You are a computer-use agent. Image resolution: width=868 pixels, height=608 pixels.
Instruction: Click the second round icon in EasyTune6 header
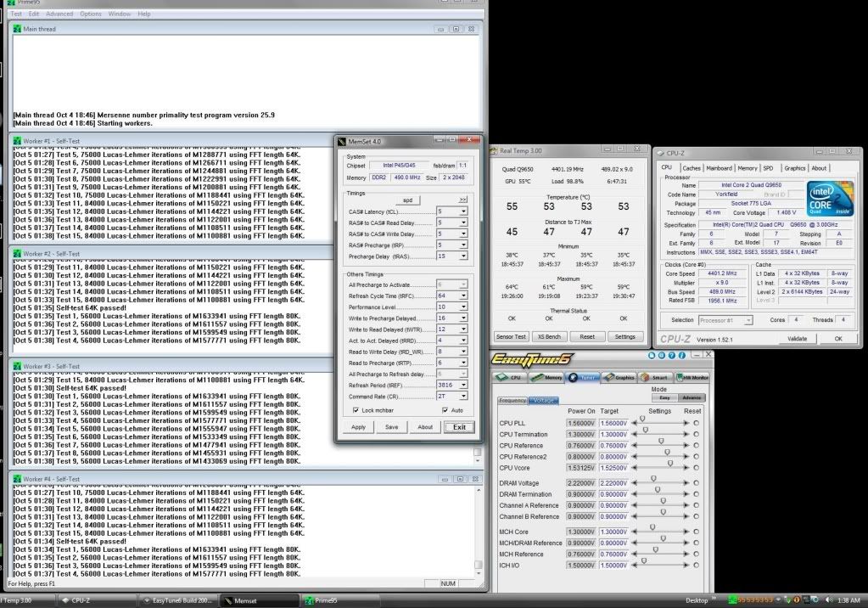tap(662, 355)
